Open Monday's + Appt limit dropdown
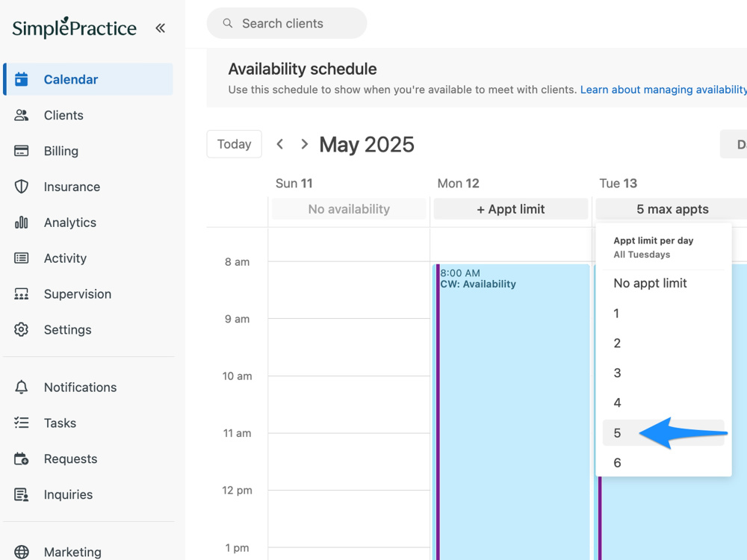 [511, 209]
